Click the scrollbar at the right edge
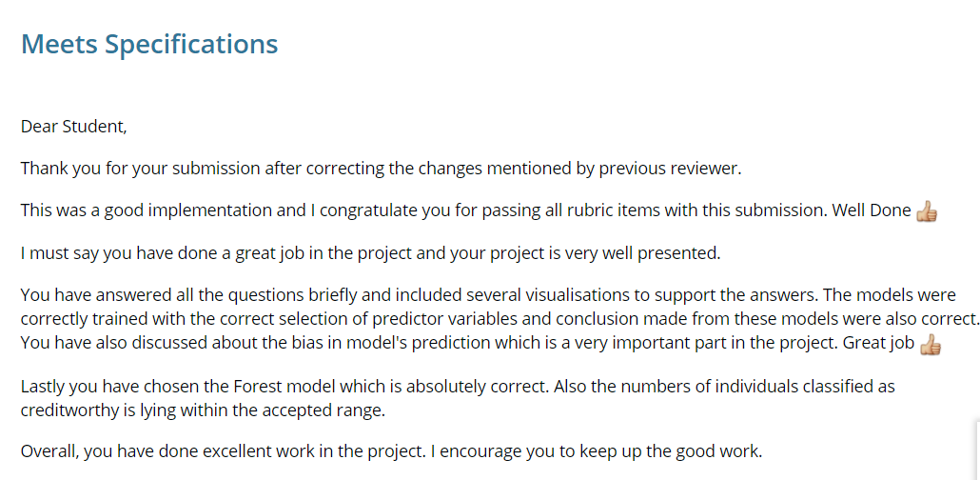Viewport: 980px width, 480px height. [976, 448]
